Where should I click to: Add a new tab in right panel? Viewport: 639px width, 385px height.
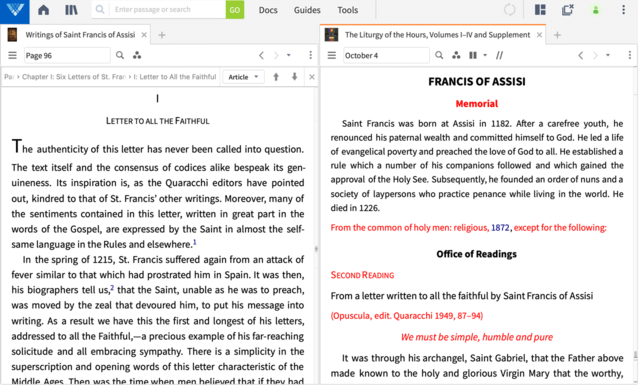(557, 35)
